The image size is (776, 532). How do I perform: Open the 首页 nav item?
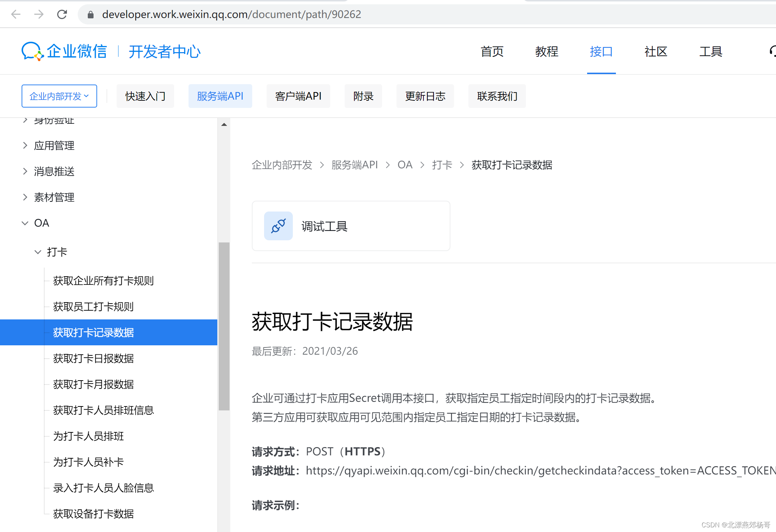(x=492, y=51)
